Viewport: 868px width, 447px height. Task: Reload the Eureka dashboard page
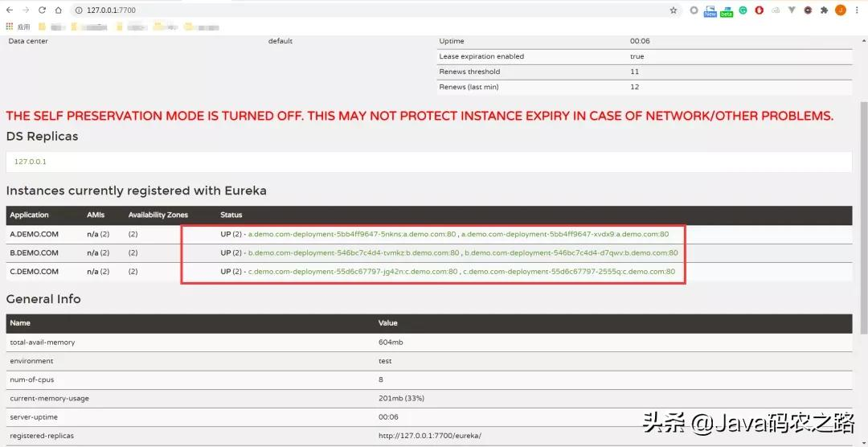click(x=42, y=10)
